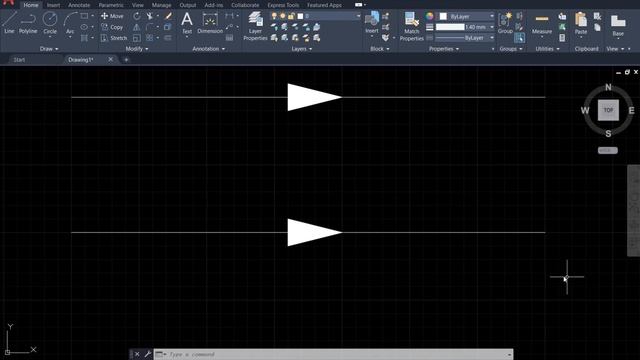This screenshot has width=640, height=360.
Task: Select the Text annotation tool
Action: (187, 23)
